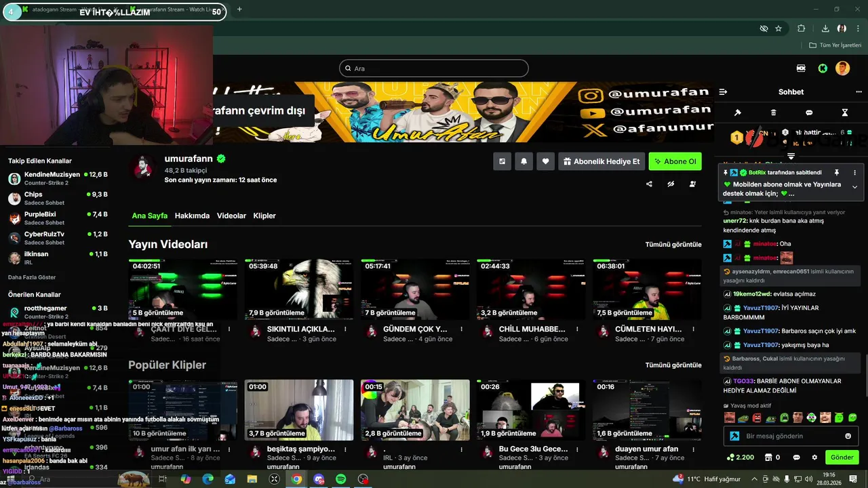This screenshot has height=488, width=868.
Task: Toggle notification bell for umurafann
Action: click(x=524, y=161)
